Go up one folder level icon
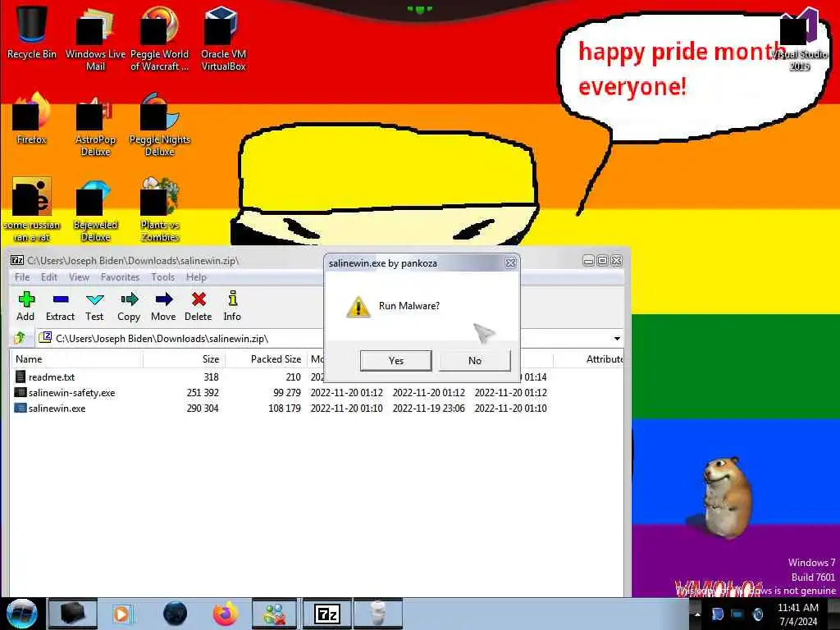 (x=20, y=337)
